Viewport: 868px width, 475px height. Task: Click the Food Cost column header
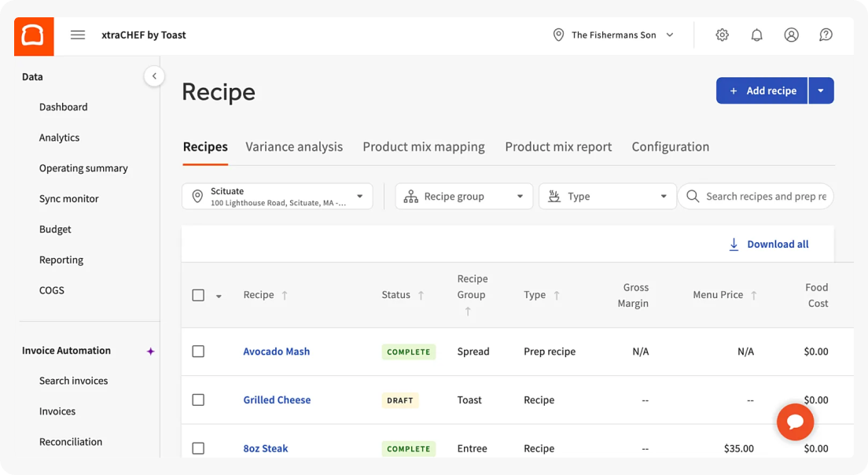click(x=817, y=295)
